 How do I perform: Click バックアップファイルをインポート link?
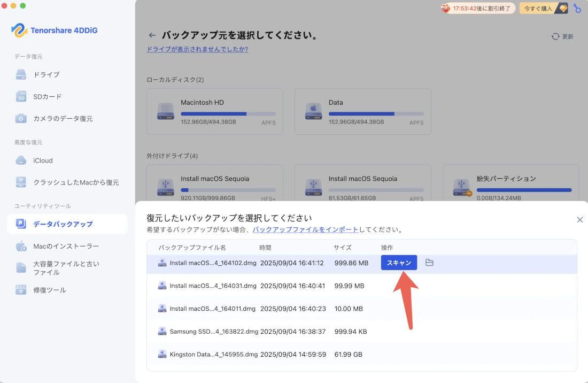(x=306, y=229)
